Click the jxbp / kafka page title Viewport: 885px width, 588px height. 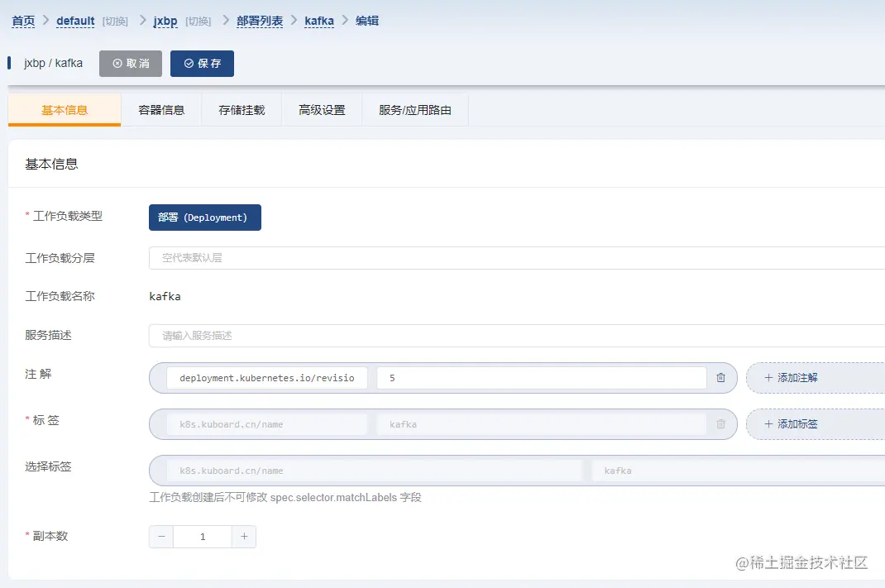point(53,63)
